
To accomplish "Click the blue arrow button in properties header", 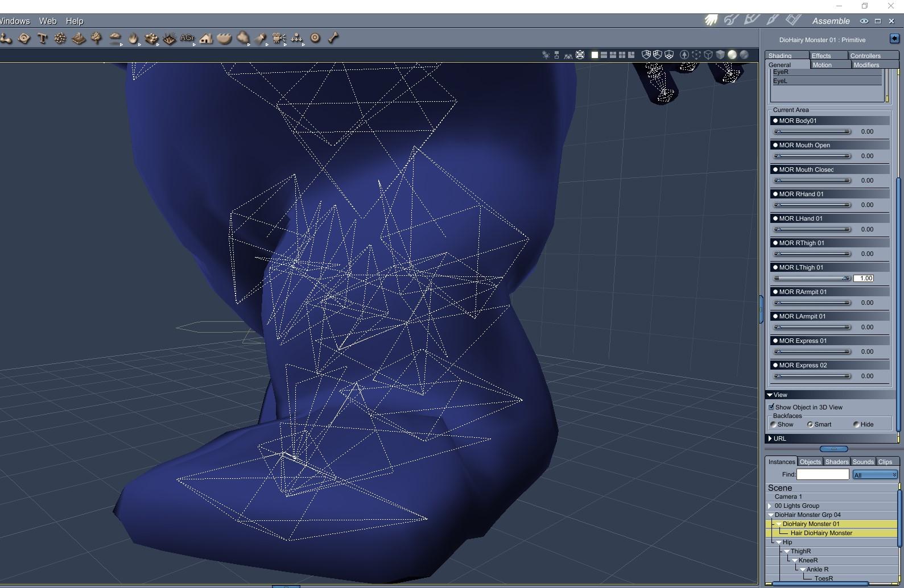I will point(894,39).
